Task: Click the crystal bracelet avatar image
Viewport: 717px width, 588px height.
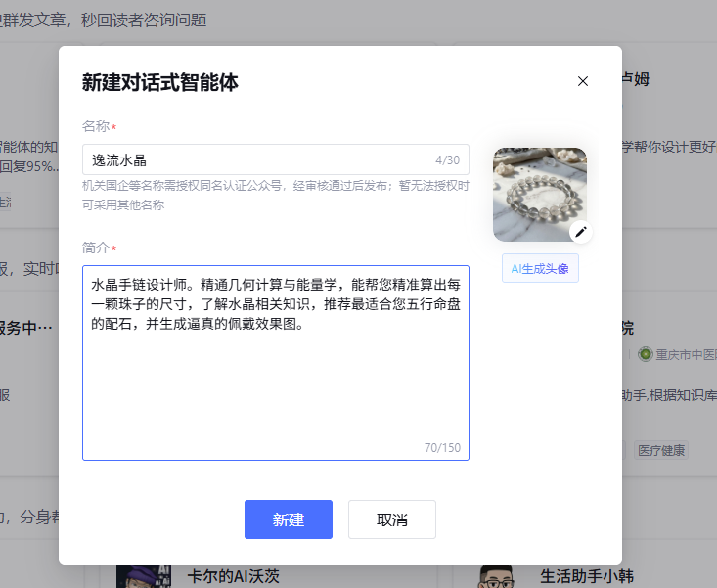Action: point(540,195)
